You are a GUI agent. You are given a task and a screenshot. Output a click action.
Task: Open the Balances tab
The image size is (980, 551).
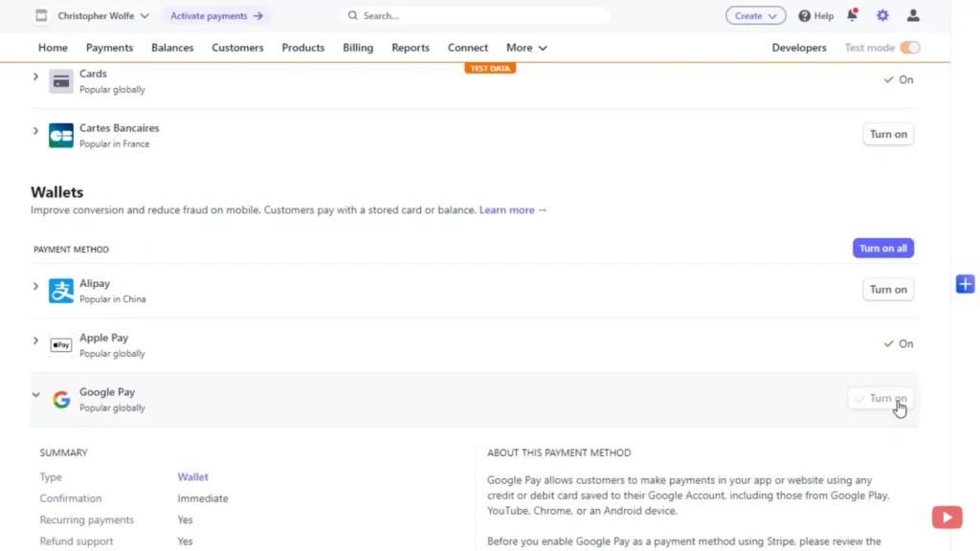(x=172, y=48)
